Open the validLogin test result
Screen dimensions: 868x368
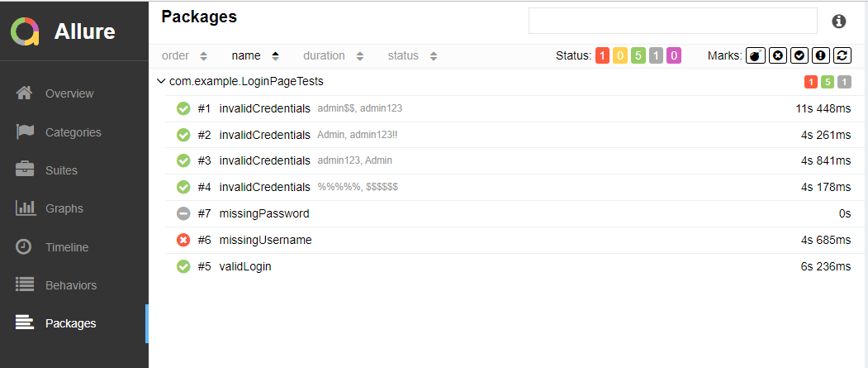(x=245, y=266)
